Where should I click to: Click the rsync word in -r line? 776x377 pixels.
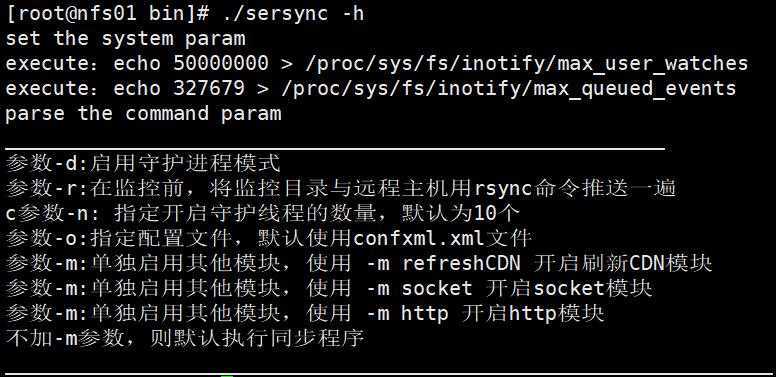click(503, 189)
